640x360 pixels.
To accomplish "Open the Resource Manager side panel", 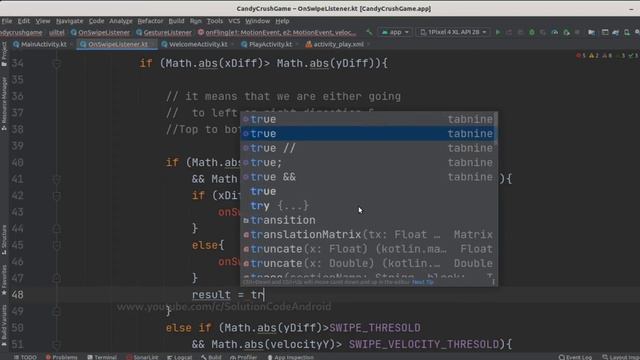I will pos(4,103).
